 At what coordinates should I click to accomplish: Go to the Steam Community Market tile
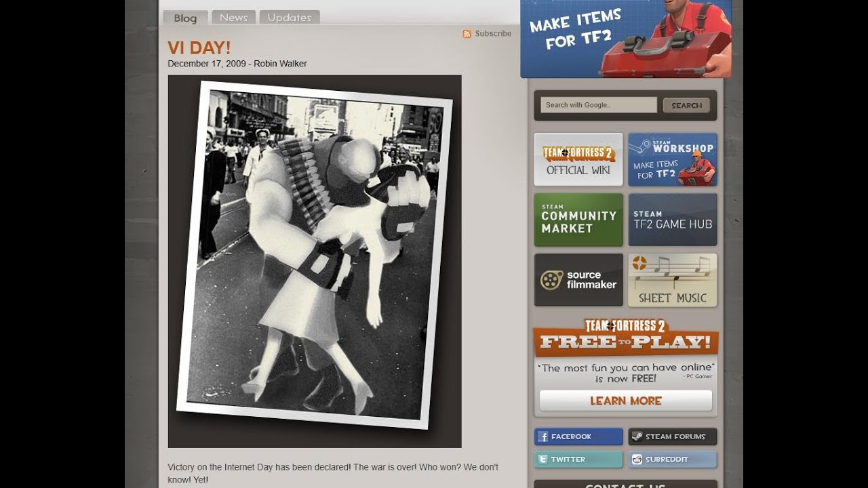click(578, 220)
